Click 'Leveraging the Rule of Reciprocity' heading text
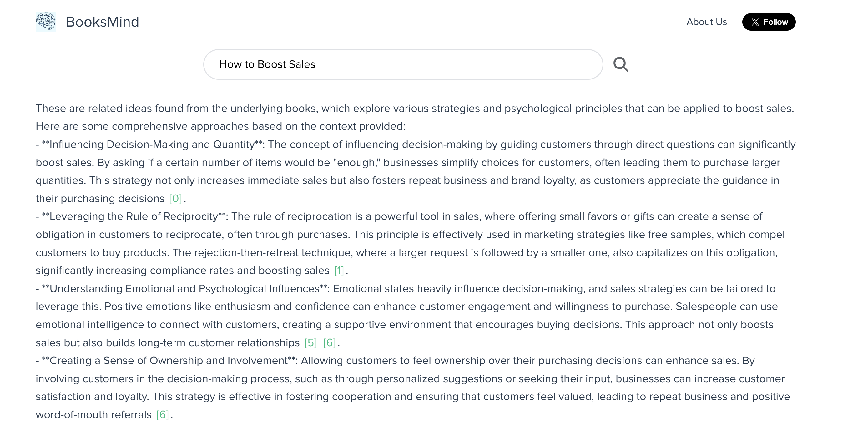 click(134, 216)
